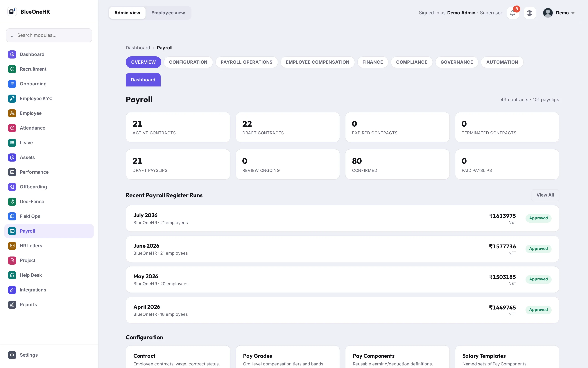Image resolution: width=588 pixels, height=368 pixels.
Task: Open the Active Contracts card
Action: 178,127
